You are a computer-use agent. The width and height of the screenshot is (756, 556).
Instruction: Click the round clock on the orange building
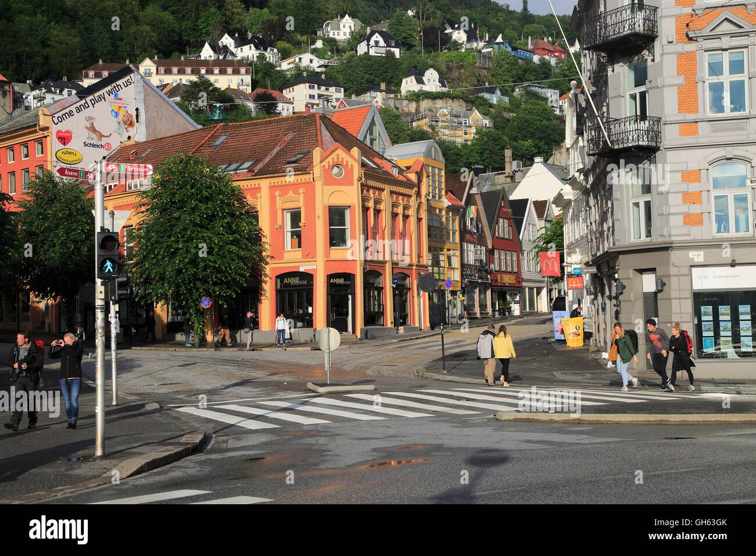[337, 171]
